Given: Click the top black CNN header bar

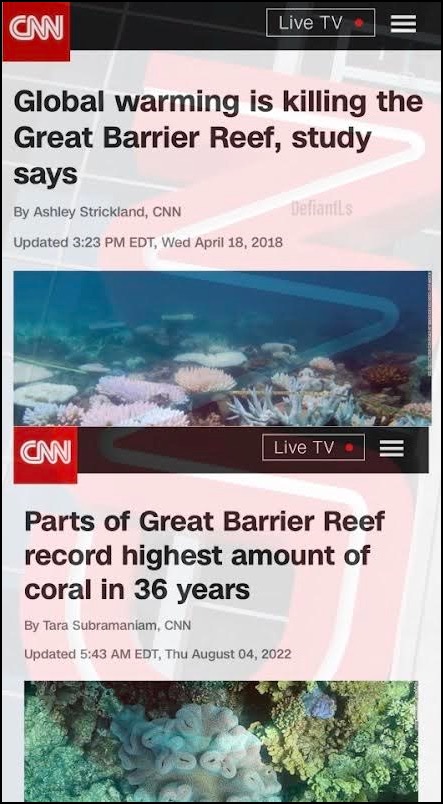Looking at the screenshot, I should pos(222,26).
